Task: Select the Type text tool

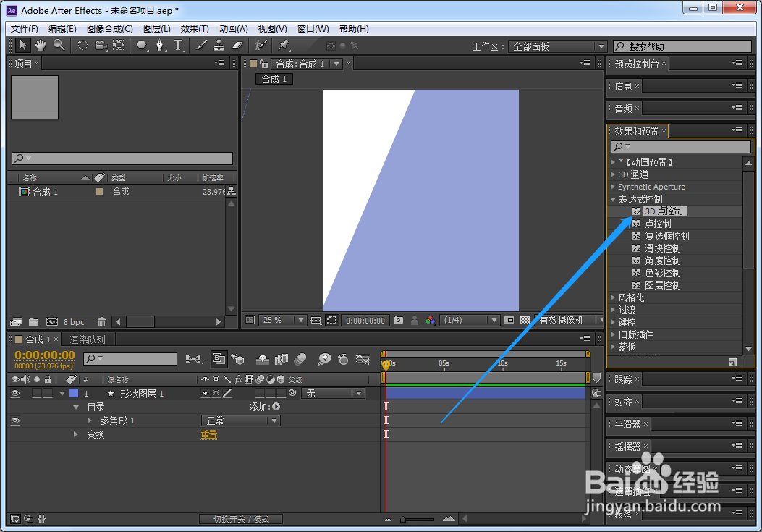Action: [178, 46]
